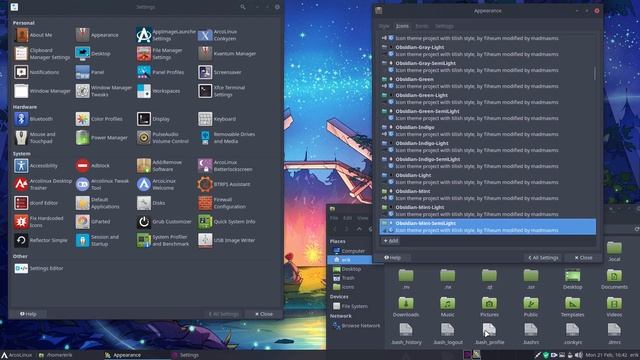Open Settings Editor under Other

click(x=39, y=268)
